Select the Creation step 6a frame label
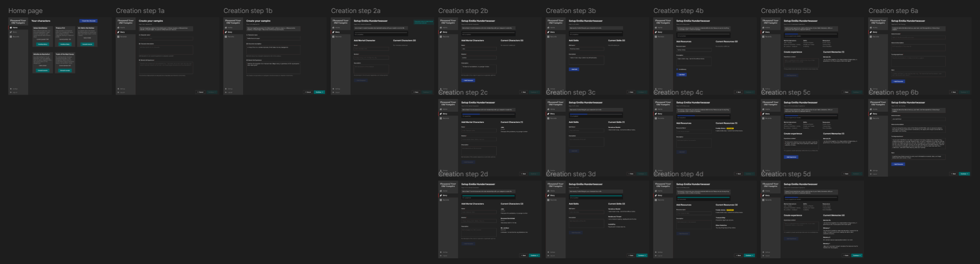 point(893,11)
